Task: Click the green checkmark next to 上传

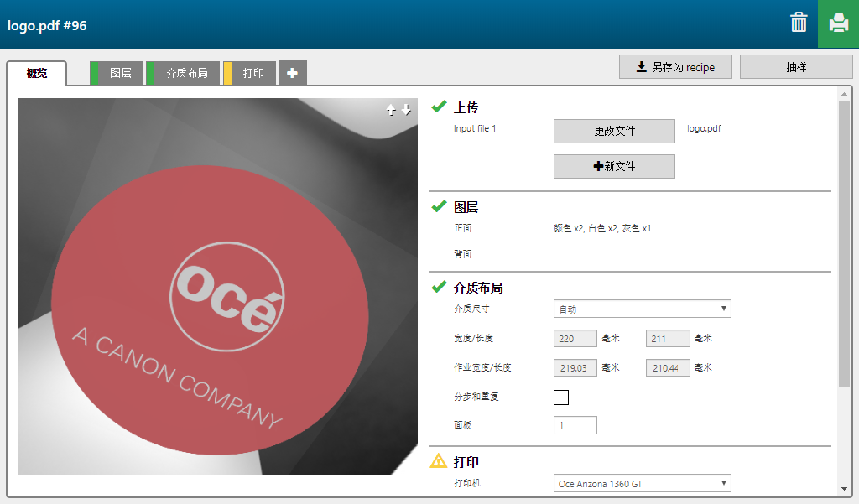Action: [x=440, y=107]
